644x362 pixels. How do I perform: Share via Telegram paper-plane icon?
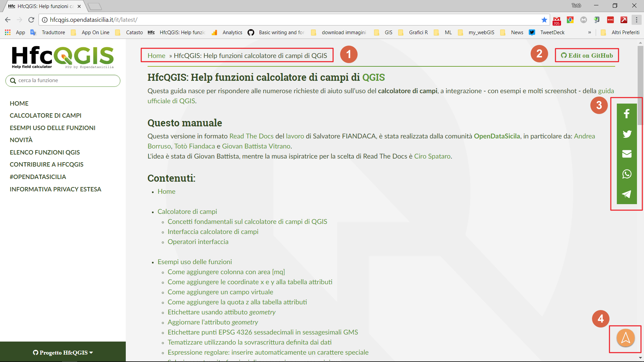click(x=627, y=194)
